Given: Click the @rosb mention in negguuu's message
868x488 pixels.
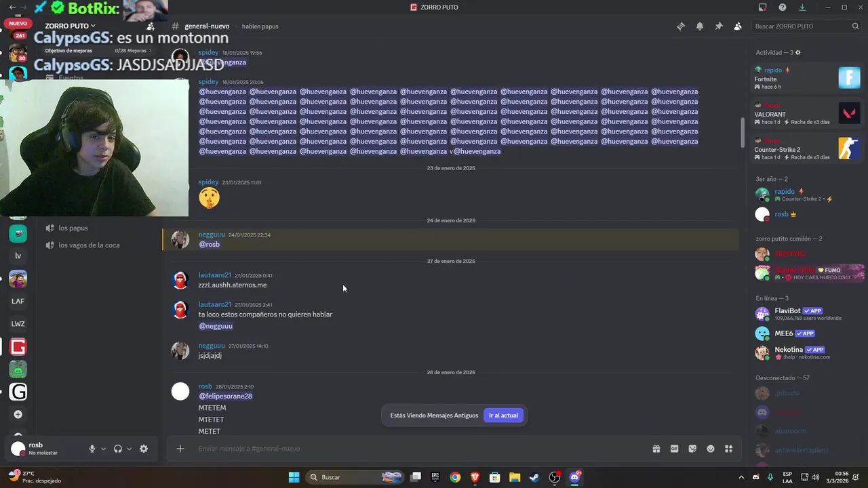Looking at the screenshot, I should (209, 245).
